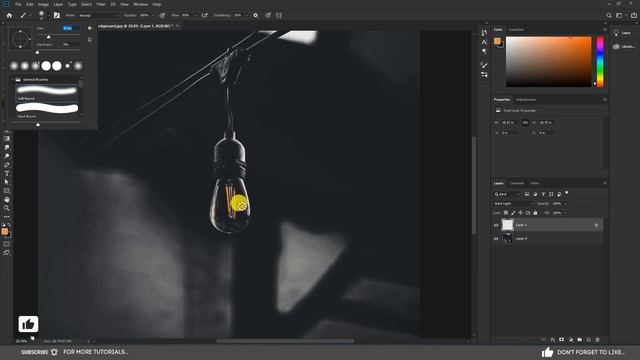The width and height of the screenshot is (640, 360).
Task: Click inside the orange color picker field
Action: tap(549, 62)
